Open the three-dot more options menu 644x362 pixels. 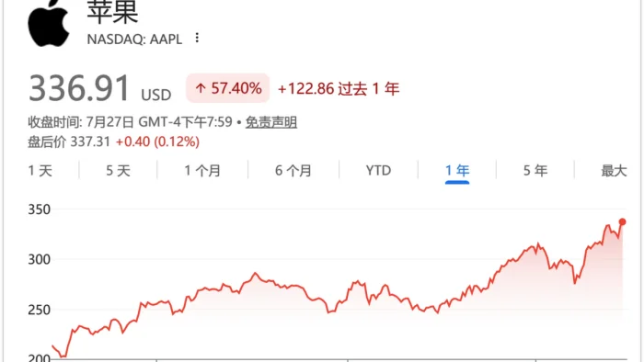point(197,38)
